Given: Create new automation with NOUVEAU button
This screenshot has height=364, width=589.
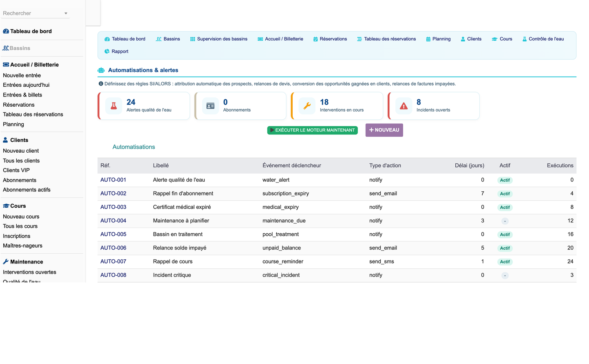Looking at the screenshot, I should coord(384,130).
